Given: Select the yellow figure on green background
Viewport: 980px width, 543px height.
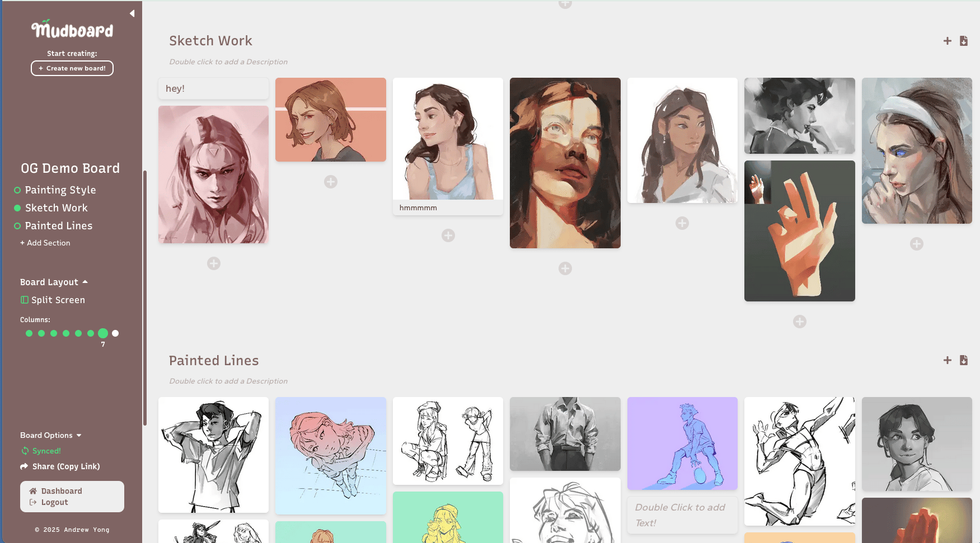Looking at the screenshot, I should (x=448, y=517).
